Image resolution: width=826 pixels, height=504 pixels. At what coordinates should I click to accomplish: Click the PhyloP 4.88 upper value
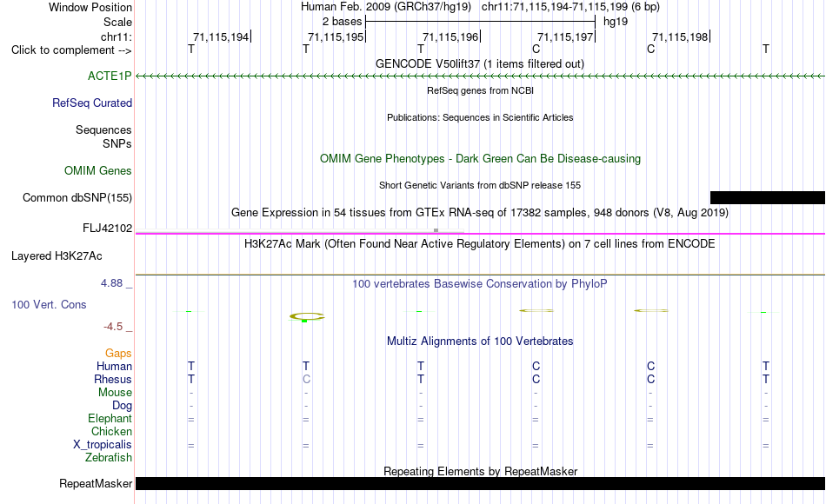[x=111, y=283]
